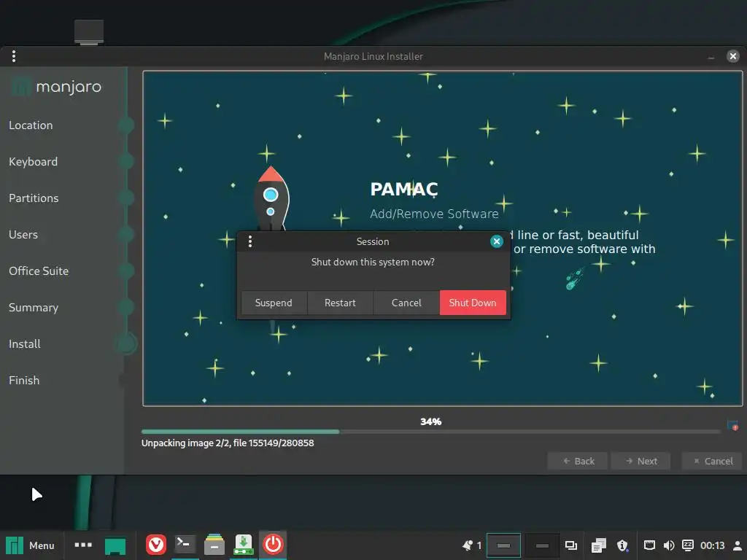Click the 34% progress label
747x560 pixels.
[x=430, y=421]
